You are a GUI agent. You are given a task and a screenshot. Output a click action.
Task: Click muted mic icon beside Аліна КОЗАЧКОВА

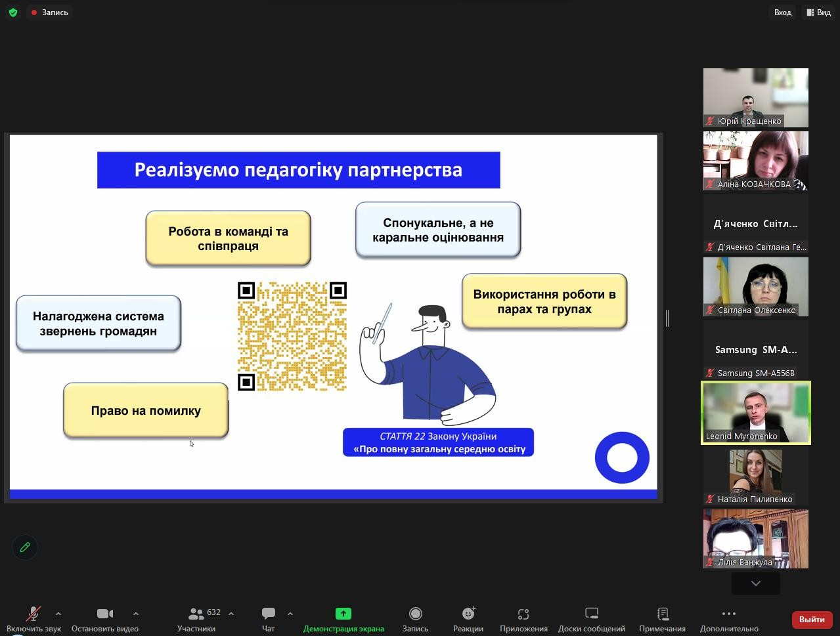[x=710, y=184]
